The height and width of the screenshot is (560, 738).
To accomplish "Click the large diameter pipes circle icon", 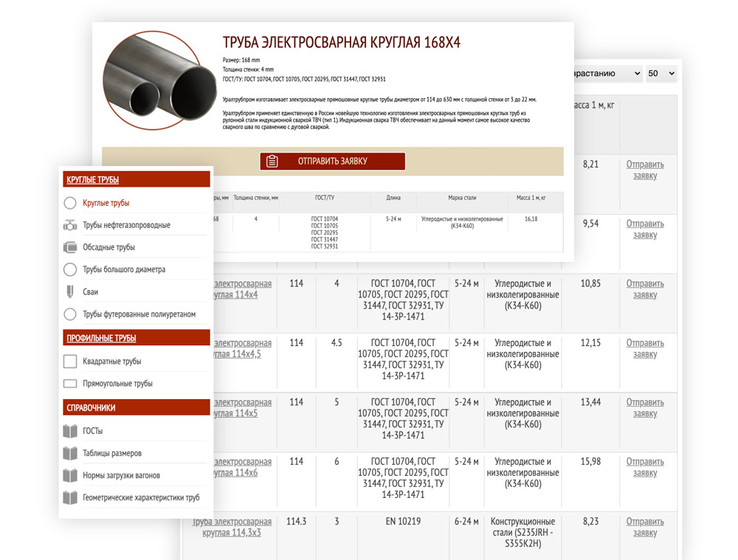I will click(x=70, y=269).
